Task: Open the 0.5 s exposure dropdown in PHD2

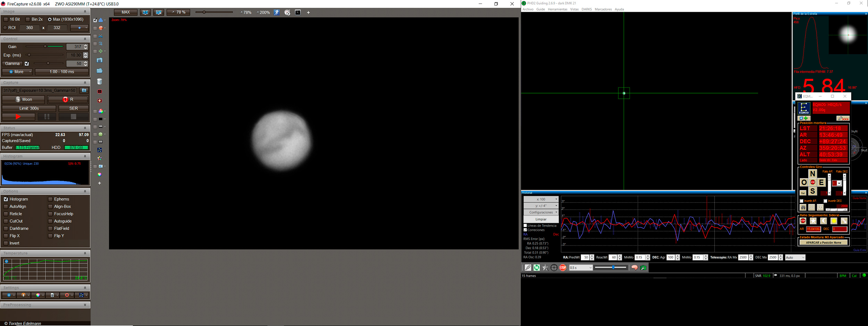Action: coord(581,268)
